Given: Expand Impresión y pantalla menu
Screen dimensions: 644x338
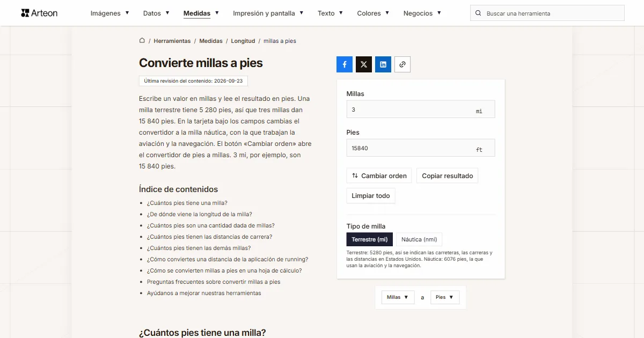Looking at the screenshot, I should tap(268, 13).
